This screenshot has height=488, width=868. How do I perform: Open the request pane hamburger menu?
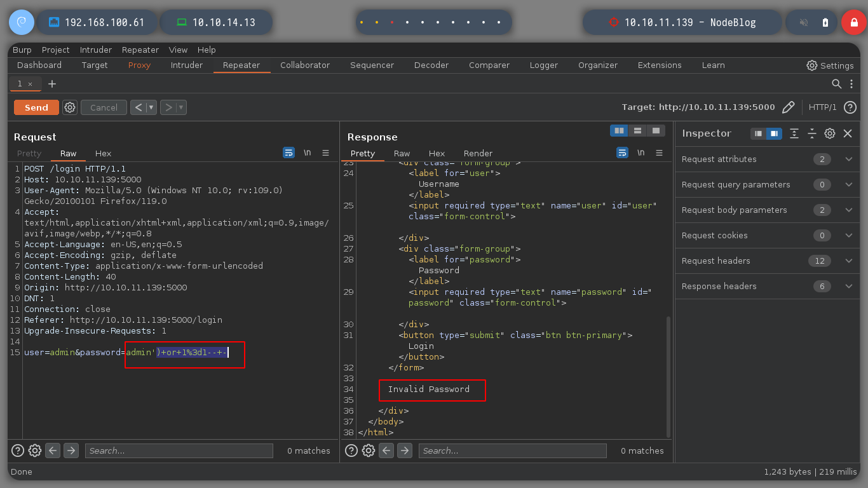pyautogui.click(x=325, y=152)
